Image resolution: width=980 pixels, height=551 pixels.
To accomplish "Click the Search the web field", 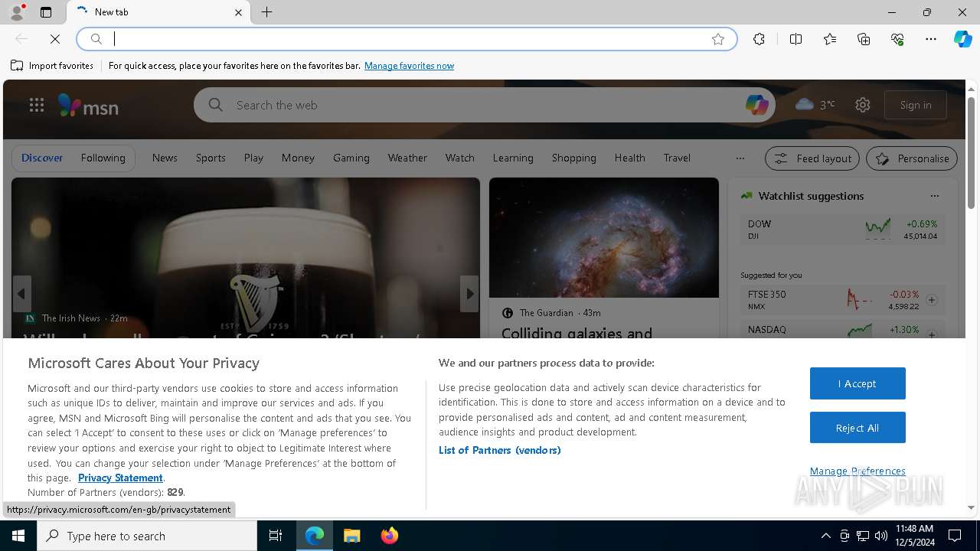I will tap(484, 105).
